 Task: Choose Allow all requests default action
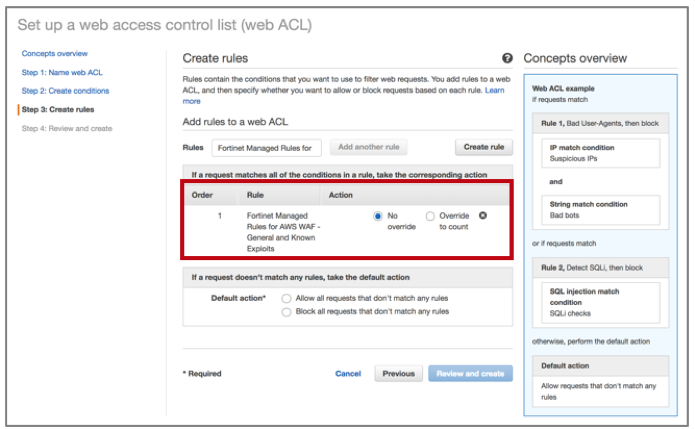point(287,298)
